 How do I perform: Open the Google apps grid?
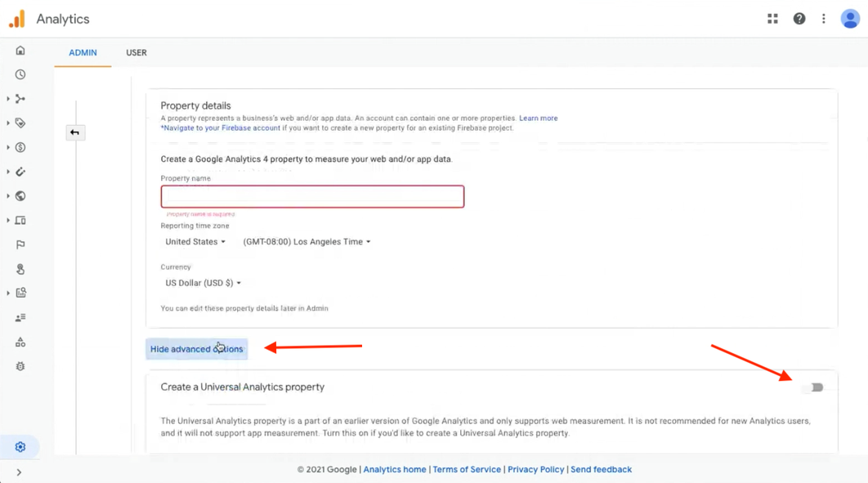pyautogui.click(x=772, y=19)
